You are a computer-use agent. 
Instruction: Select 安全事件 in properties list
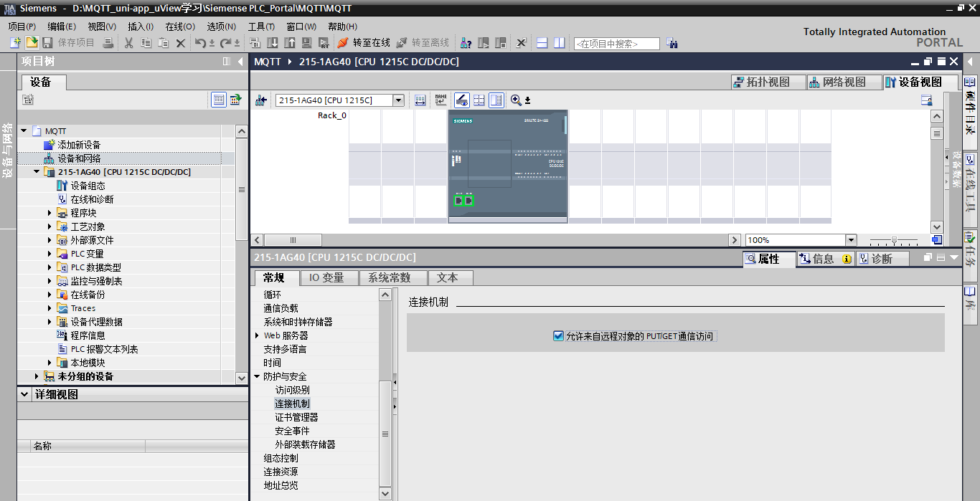coord(293,431)
